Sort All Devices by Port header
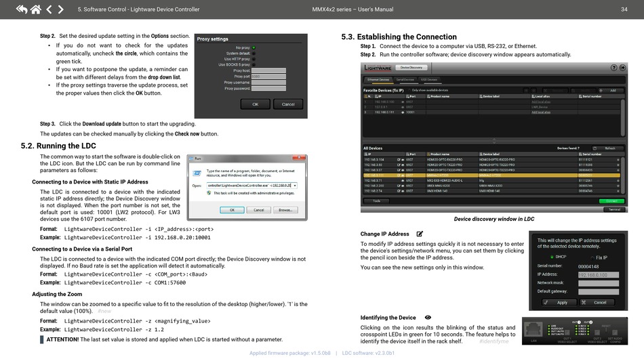644x361 pixels. [416, 154]
